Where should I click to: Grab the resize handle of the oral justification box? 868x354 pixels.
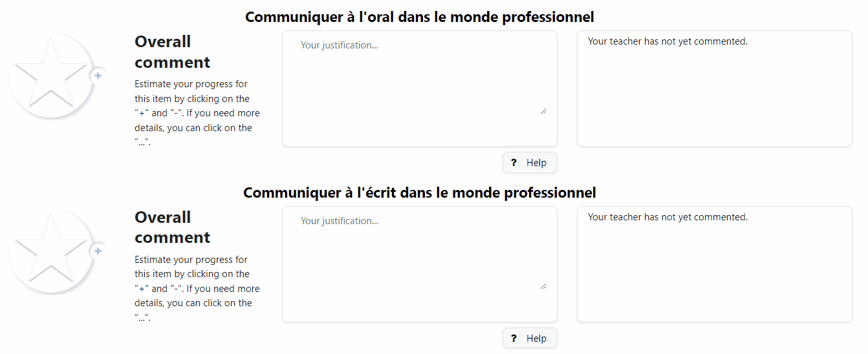(x=543, y=111)
